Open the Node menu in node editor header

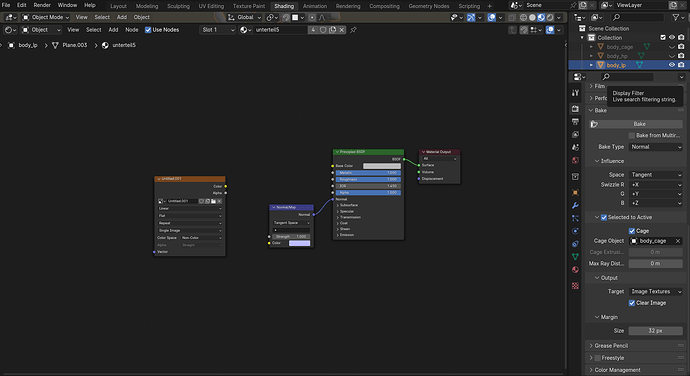(x=132, y=30)
